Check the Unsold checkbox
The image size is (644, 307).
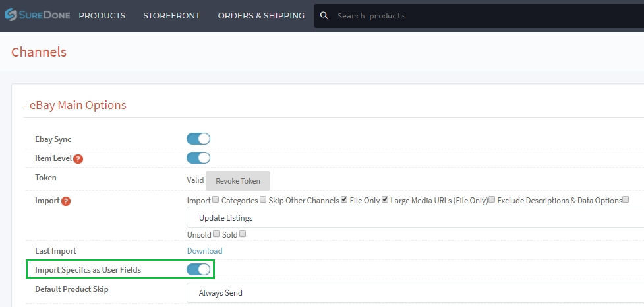coord(216,234)
